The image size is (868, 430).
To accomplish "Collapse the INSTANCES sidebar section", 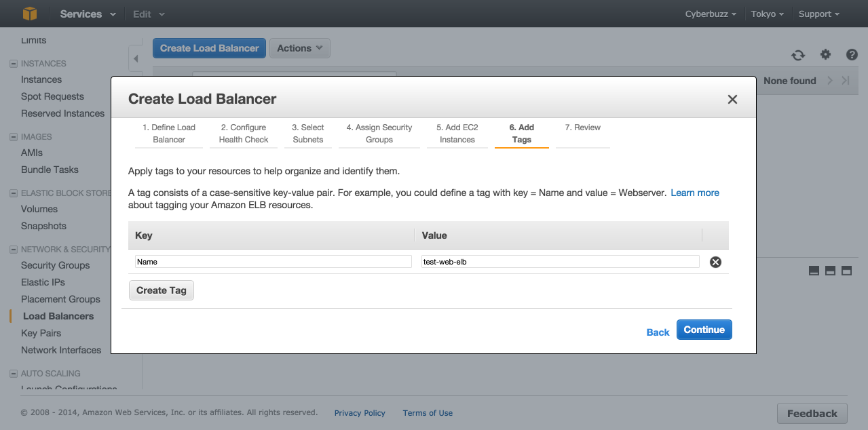I will coord(13,64).
